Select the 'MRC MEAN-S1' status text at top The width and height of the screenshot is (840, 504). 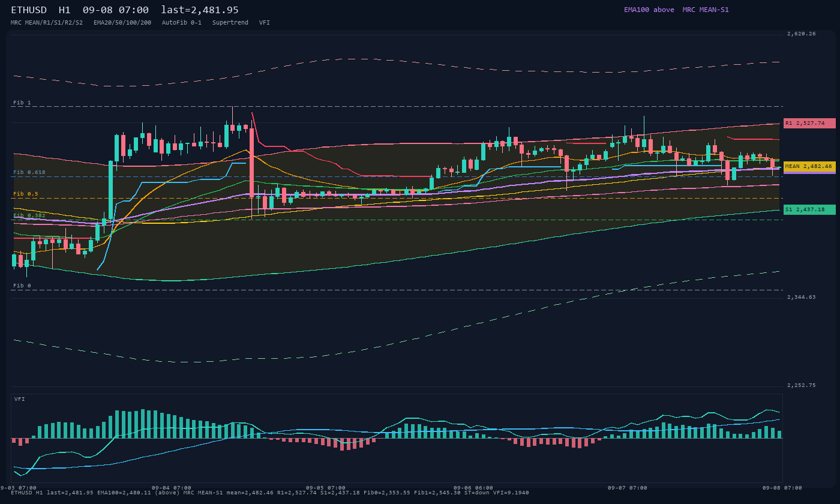tap(706, 10)
